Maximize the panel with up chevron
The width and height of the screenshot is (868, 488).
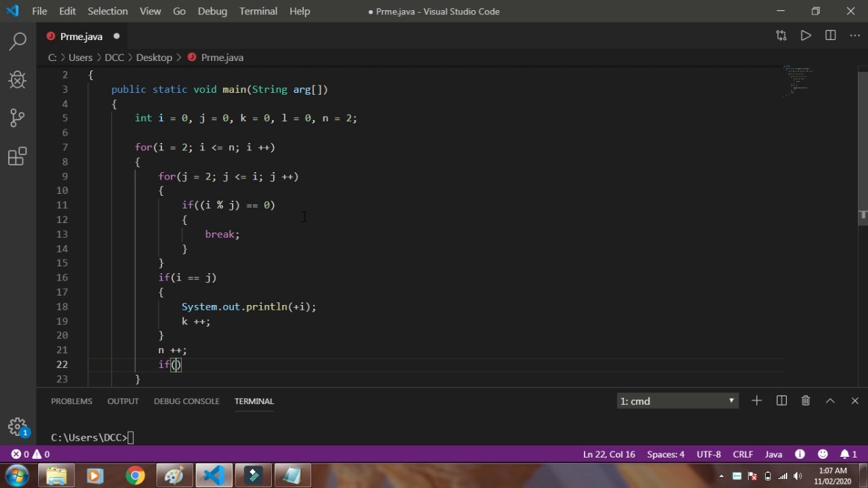pos(830,401)
